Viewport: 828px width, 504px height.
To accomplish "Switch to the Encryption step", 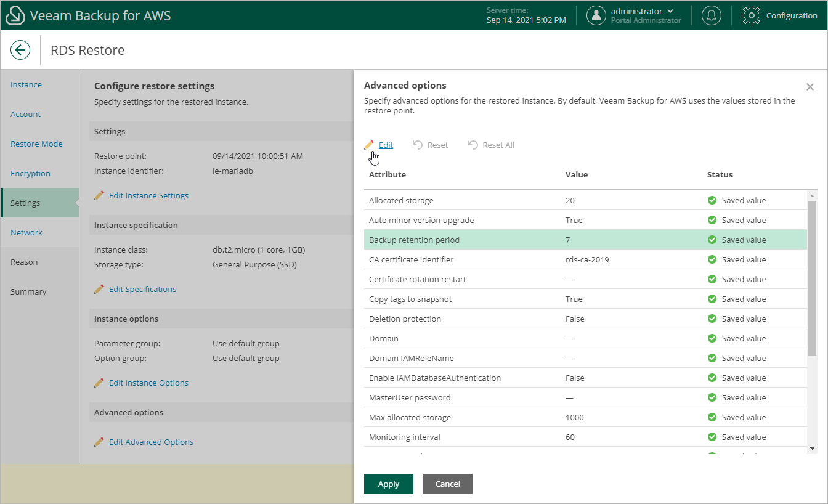I will click(30, 173).
